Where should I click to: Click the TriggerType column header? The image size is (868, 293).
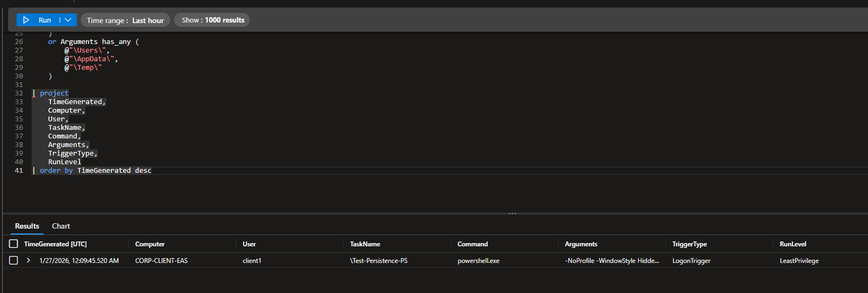point(690,244)
